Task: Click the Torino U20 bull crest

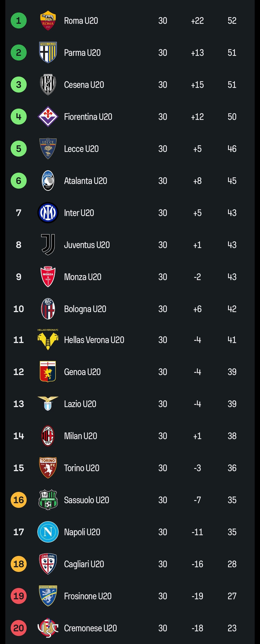Action: click(48, 468)
